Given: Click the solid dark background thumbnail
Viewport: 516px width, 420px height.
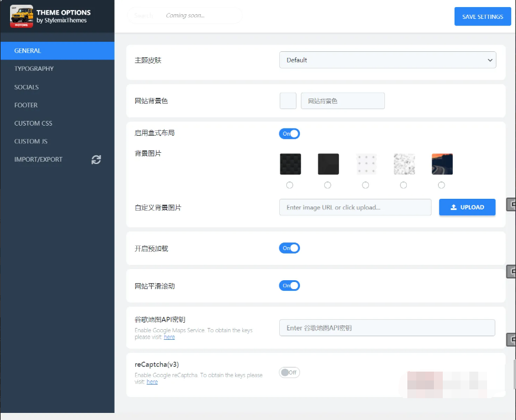Looking at the screenshot, I should (328, 164).
